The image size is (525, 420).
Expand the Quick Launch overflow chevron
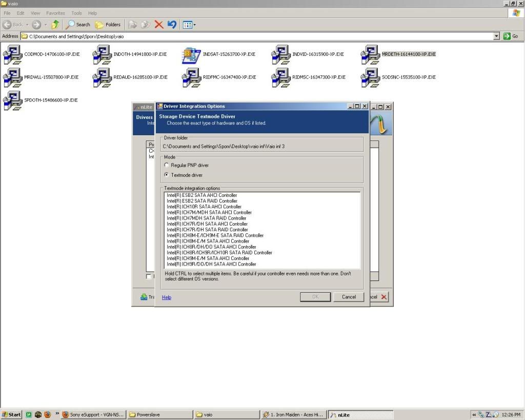57,414
